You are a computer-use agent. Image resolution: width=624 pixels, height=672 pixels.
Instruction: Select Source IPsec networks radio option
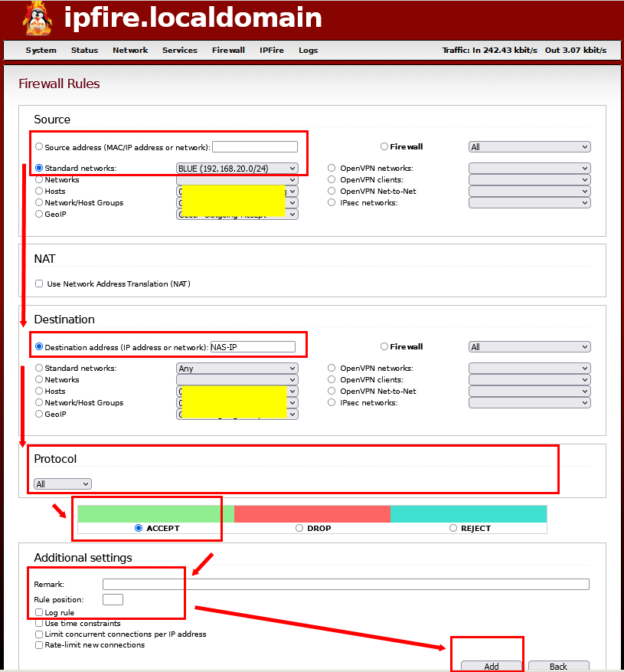332,202
